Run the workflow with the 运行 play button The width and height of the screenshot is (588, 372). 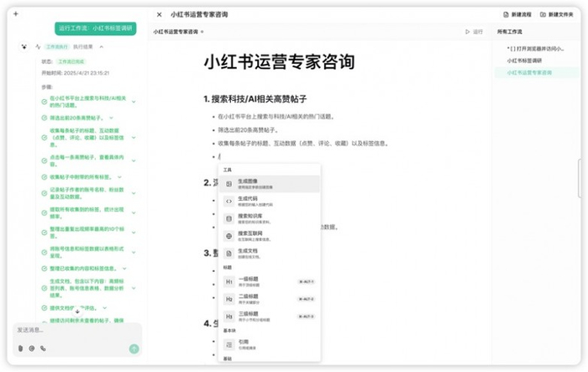tap(474, 32)
